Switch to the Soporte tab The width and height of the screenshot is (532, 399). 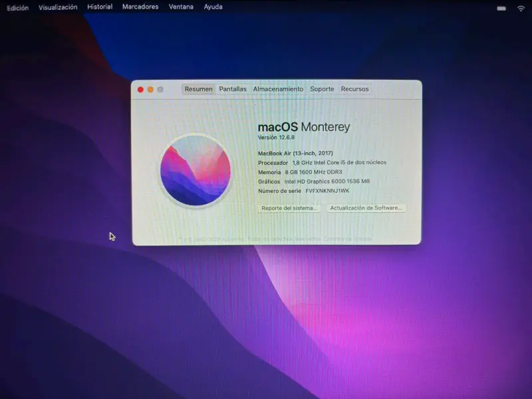(322, 89)
